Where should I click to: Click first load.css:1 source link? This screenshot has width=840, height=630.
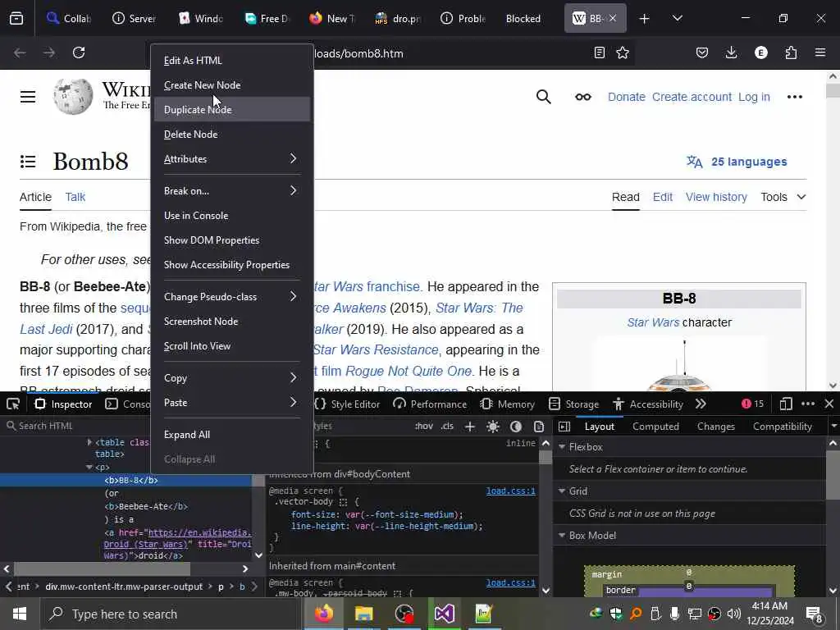510,491
